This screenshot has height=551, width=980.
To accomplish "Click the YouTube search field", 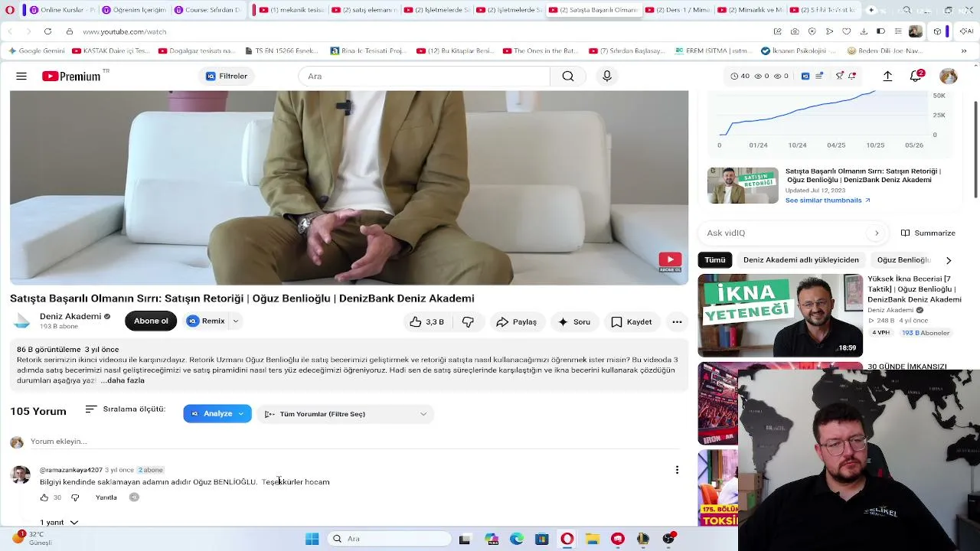I will click(x=424, y=77).
